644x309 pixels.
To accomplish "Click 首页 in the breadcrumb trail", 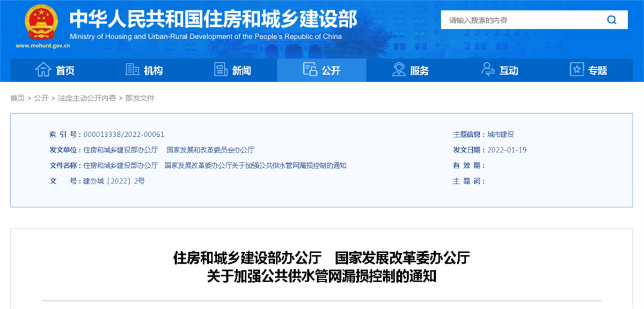I will [x=17, y=98].
